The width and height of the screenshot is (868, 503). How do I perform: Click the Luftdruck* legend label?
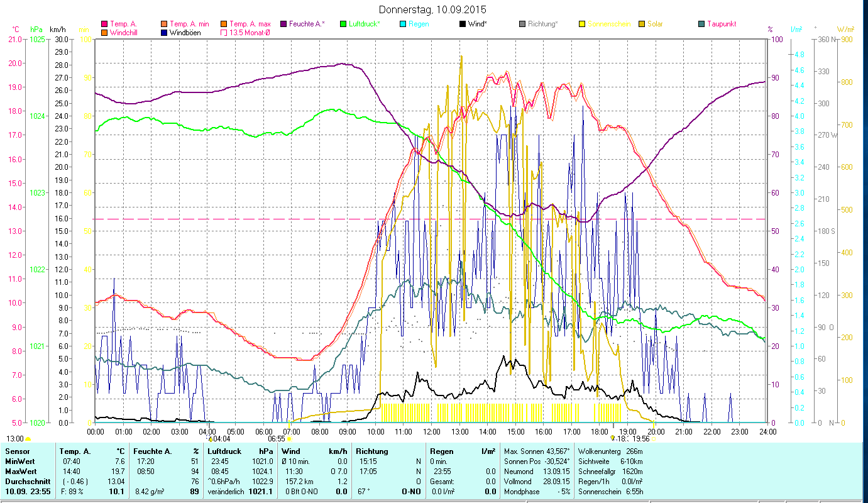365,24
